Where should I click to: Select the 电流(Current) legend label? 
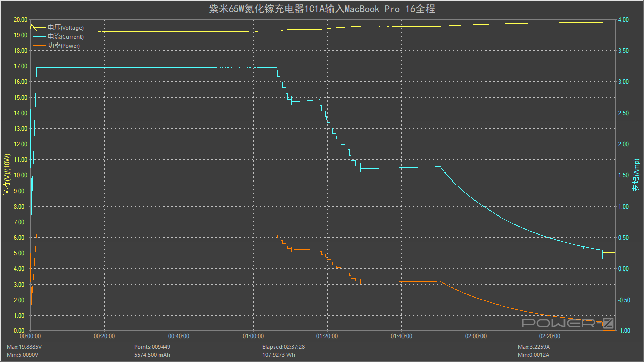click(x=65, y=37)
